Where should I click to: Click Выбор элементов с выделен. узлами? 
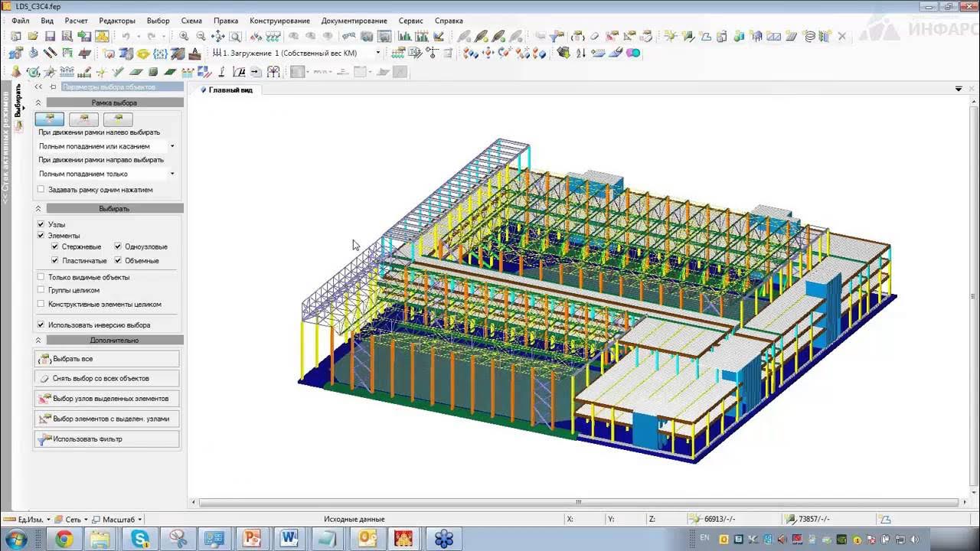(x=107, y=419)
